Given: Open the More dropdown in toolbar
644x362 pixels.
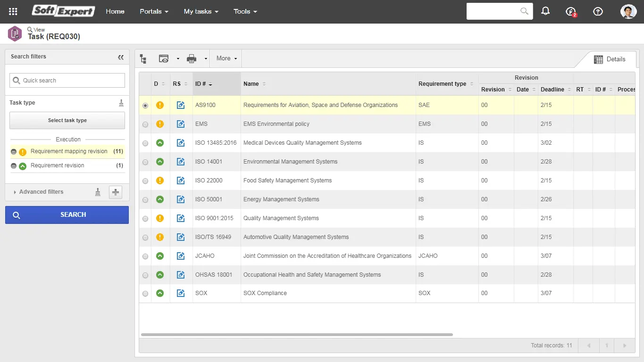Looking at the screenshot, I should coord(226,58).
